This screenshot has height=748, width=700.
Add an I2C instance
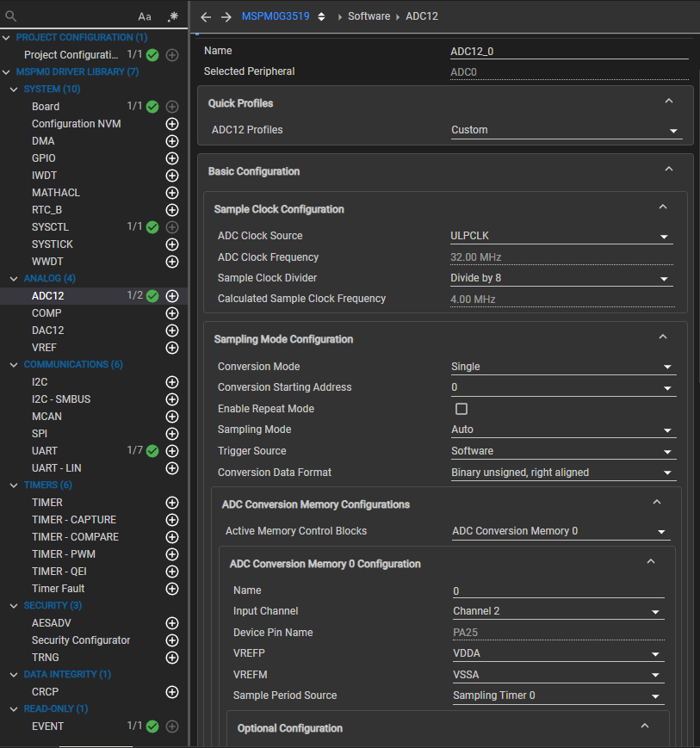click(172, 382)
